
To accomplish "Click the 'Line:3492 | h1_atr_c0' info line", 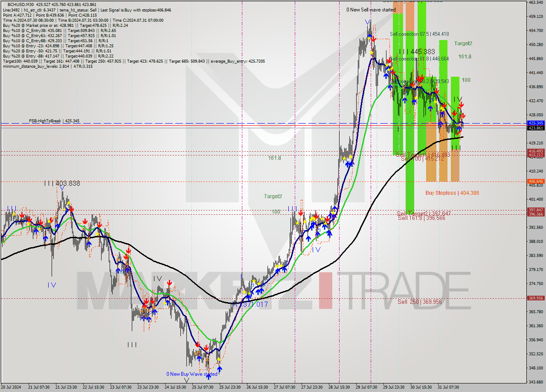I will pos(87,10).
